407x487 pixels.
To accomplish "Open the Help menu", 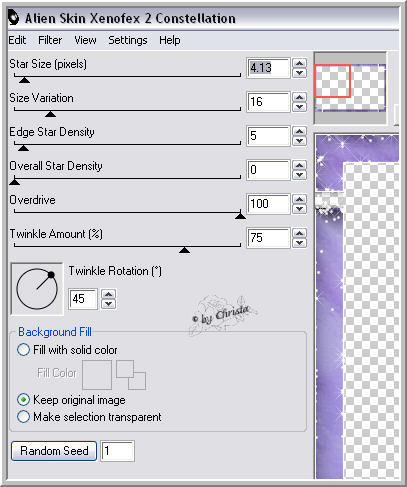I will (170, 40).
